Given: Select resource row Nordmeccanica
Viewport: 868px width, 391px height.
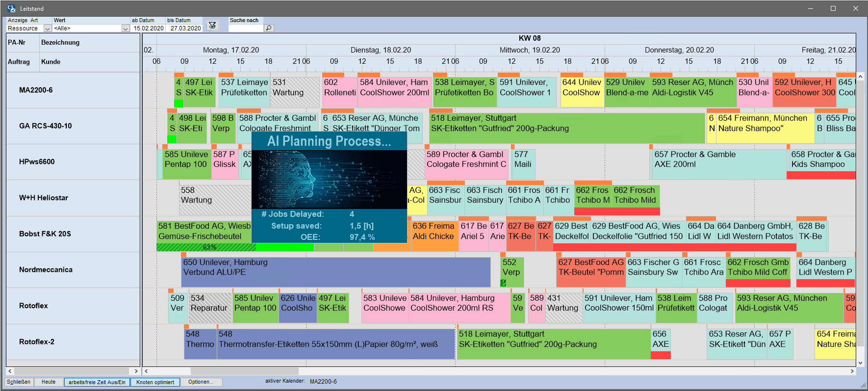Looking at the screenshot, I should pyautogui.click(x=73, y=270).
